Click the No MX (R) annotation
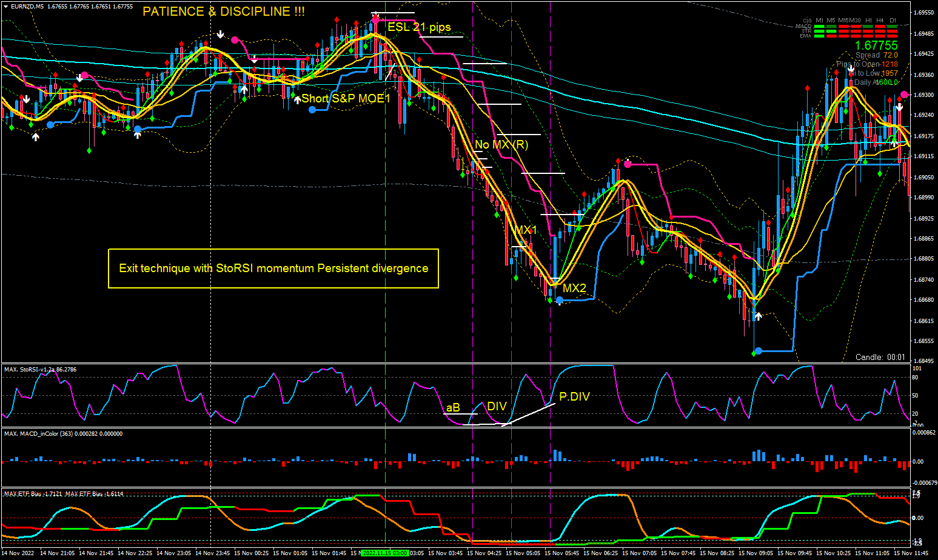938x560 pixels. tap(501, 144)
